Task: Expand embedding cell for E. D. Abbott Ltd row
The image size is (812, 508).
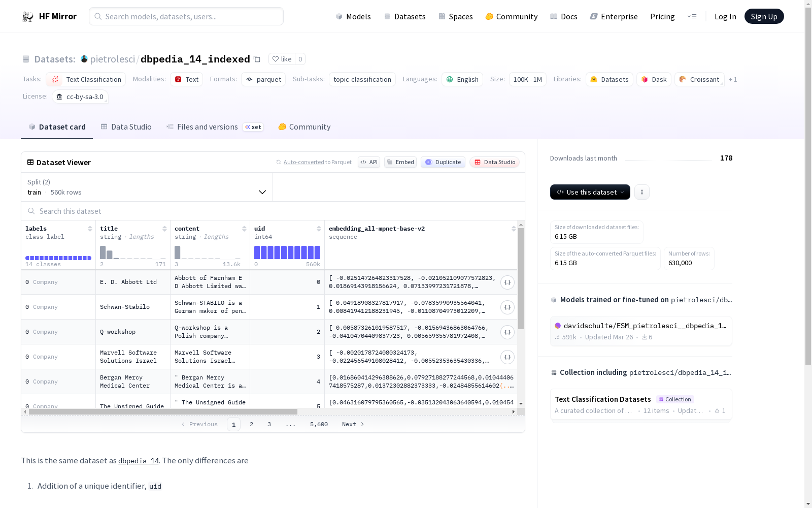Action: coord(507,282)
